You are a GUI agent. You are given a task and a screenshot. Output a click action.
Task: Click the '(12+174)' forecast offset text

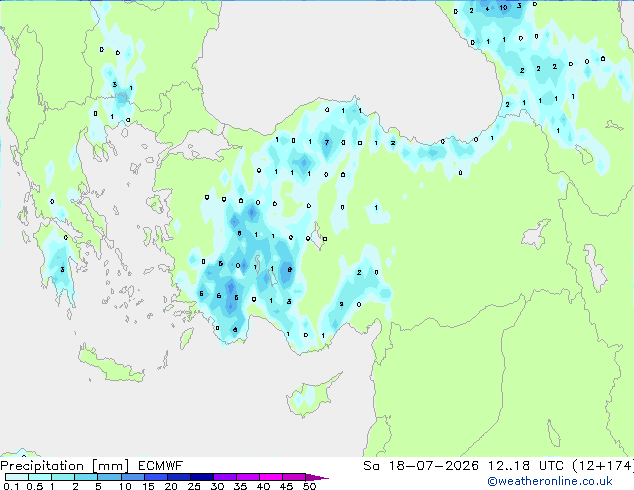(603, 466)
